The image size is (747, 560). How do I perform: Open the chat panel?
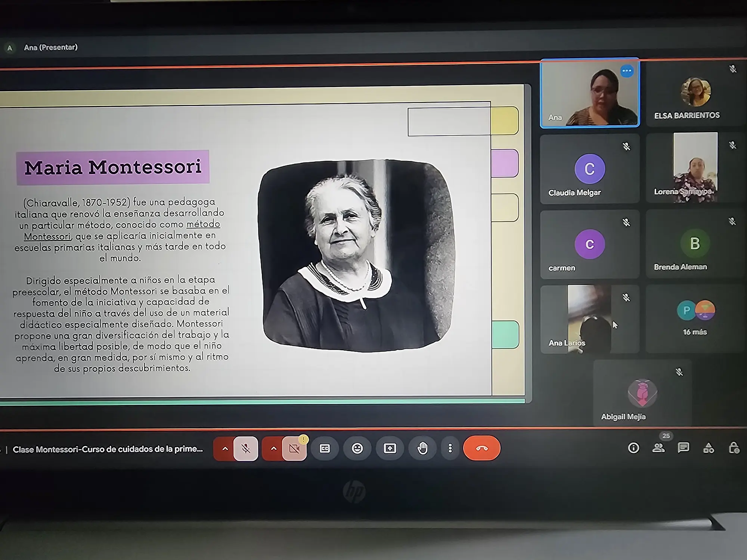coord(684,448)
